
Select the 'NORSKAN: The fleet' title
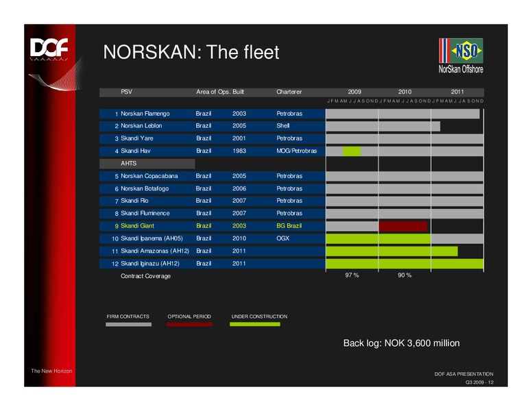click(x=191, y=52)
